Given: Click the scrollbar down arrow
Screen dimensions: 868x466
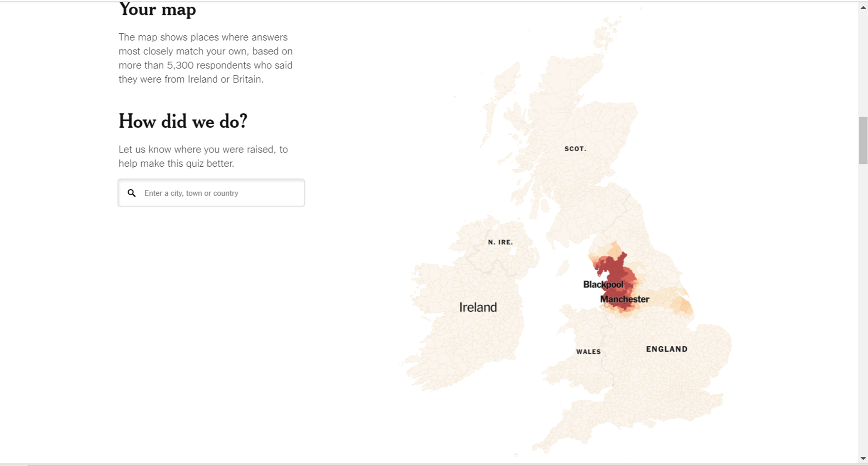Looking at the screenshot, I should (863, 459).
